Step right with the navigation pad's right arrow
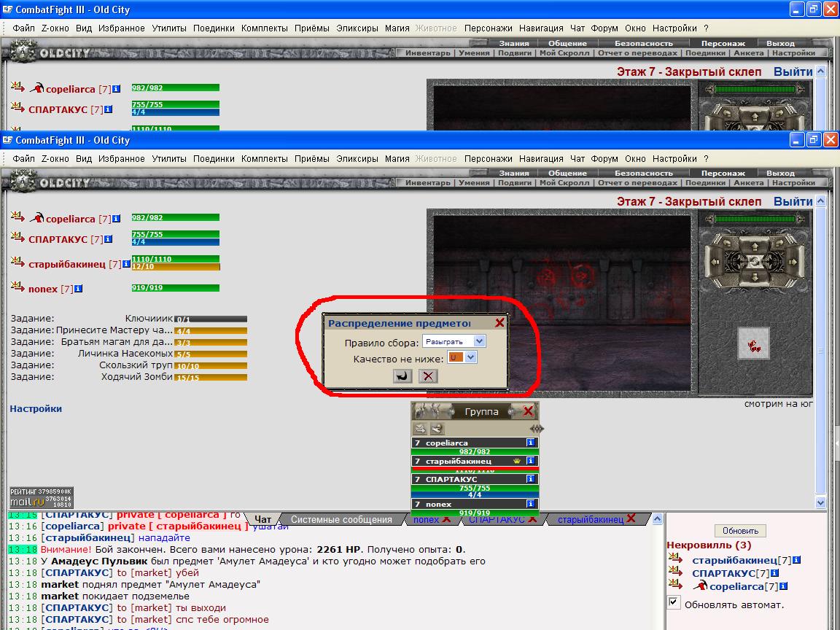 coord(793,262)
